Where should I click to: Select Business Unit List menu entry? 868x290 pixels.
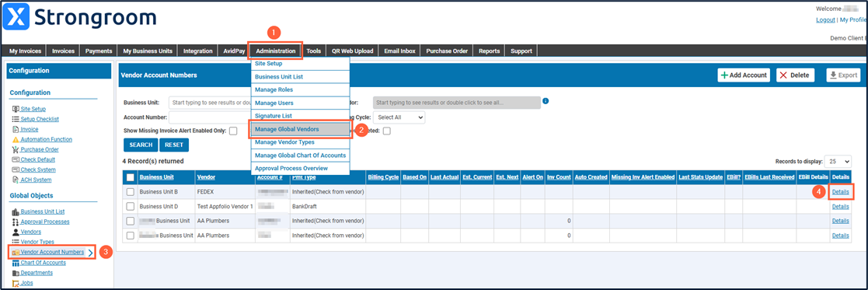301,76
